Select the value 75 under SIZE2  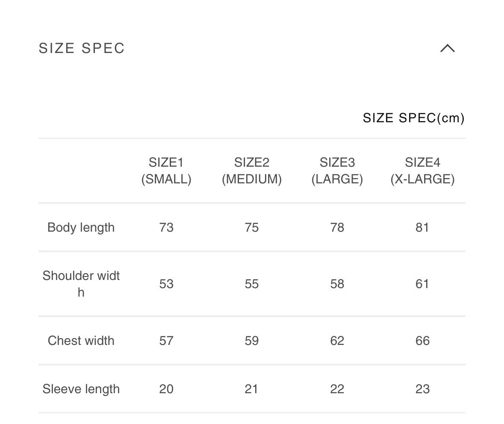[x=252, y=227]
